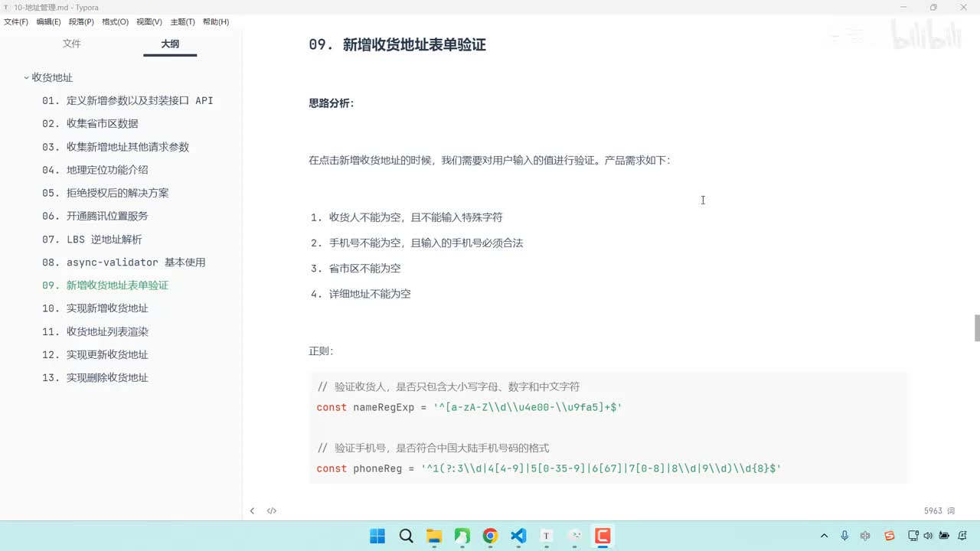Click the heading 09. 新增收货地址表单验证
980x551 pixels.
click(x=397, y=44)
